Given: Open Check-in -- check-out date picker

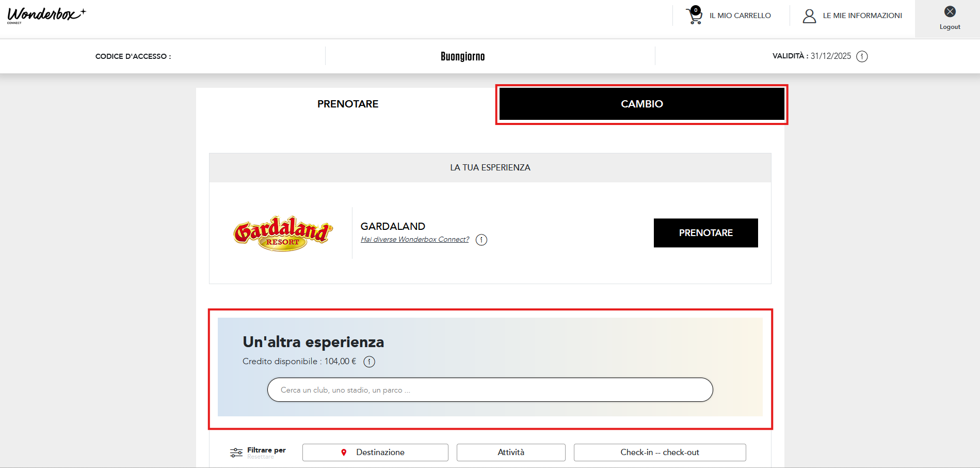Looking at the screenshot, I should [660, 453].
